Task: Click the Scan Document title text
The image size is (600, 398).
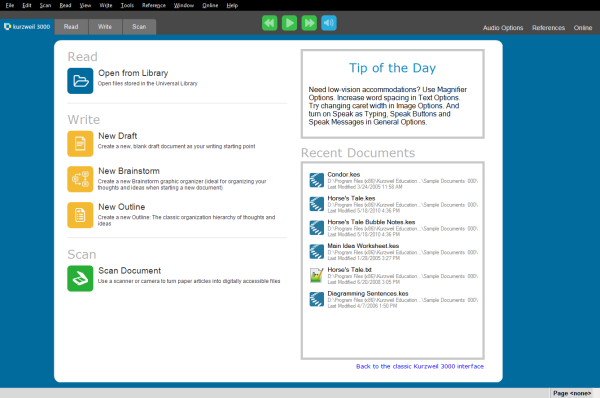Action: [x=130, y=271]
